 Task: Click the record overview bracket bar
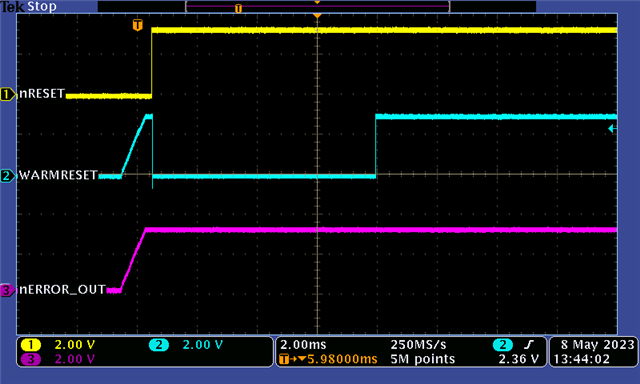point(317,6)
